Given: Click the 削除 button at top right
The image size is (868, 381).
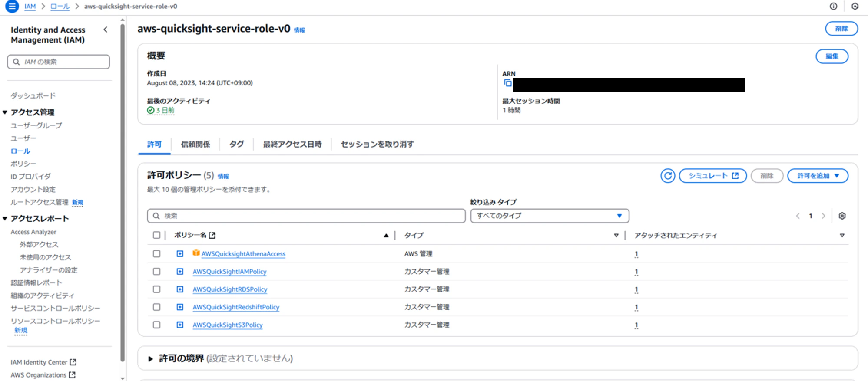Looking at the screenshot, I should pos(841,29).
